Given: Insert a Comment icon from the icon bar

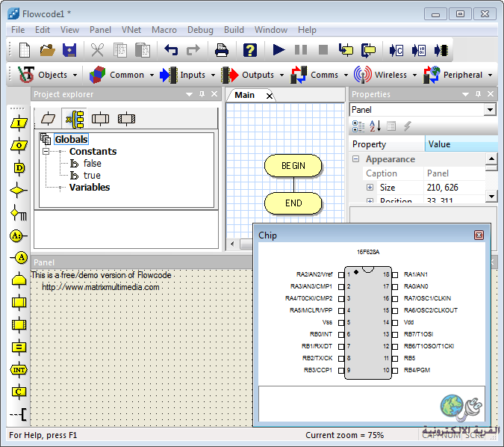Looking at the screenshot, I should pyautogui.click(x=19, y=415).
